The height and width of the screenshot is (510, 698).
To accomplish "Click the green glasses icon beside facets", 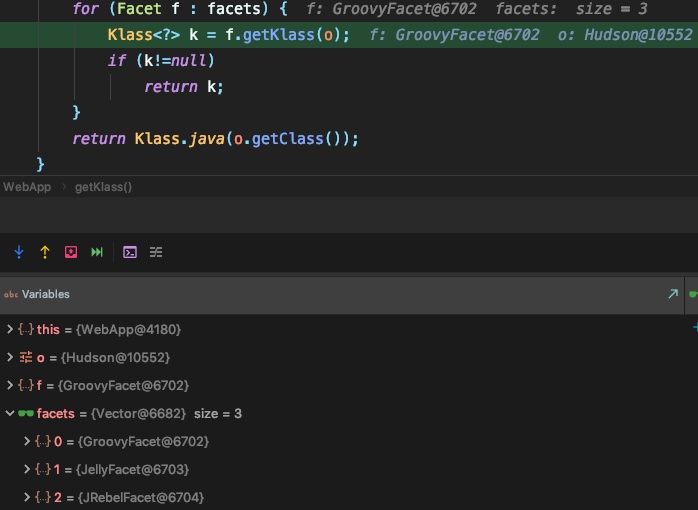I will coord(26,413).
